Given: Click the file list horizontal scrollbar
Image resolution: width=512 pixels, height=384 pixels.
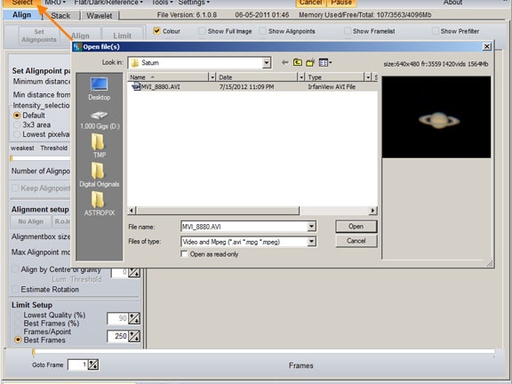Looking at the screenshot, I should tap(219, 210).
